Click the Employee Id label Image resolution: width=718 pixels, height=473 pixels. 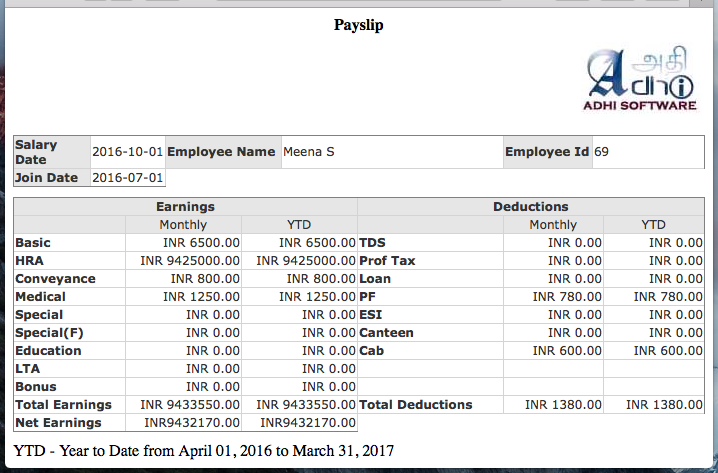coord(547,152)
